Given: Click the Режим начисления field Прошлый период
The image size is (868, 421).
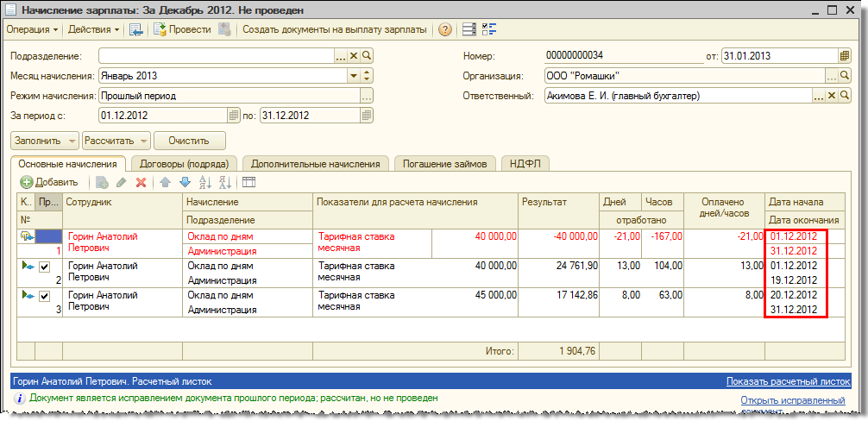Looking at the screenshot, I should pyautogui.click(x=230, y=96).
